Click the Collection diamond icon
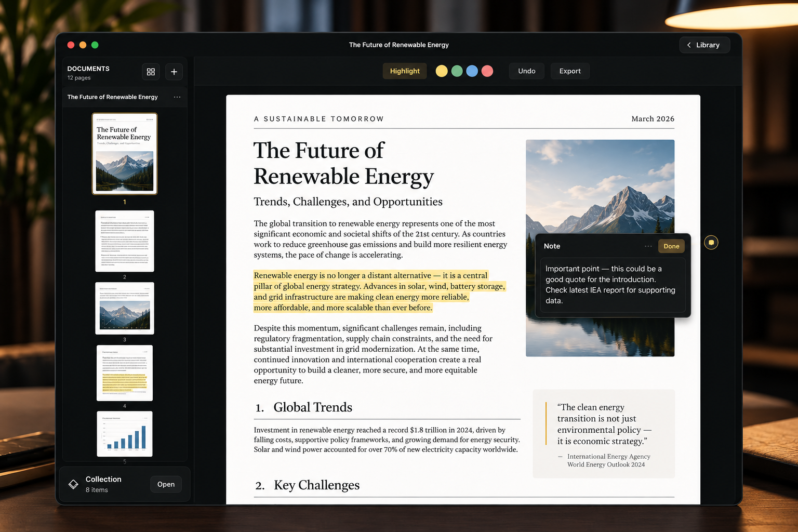Viewport: 798px width, 532px height. click(x=73, y=484)
